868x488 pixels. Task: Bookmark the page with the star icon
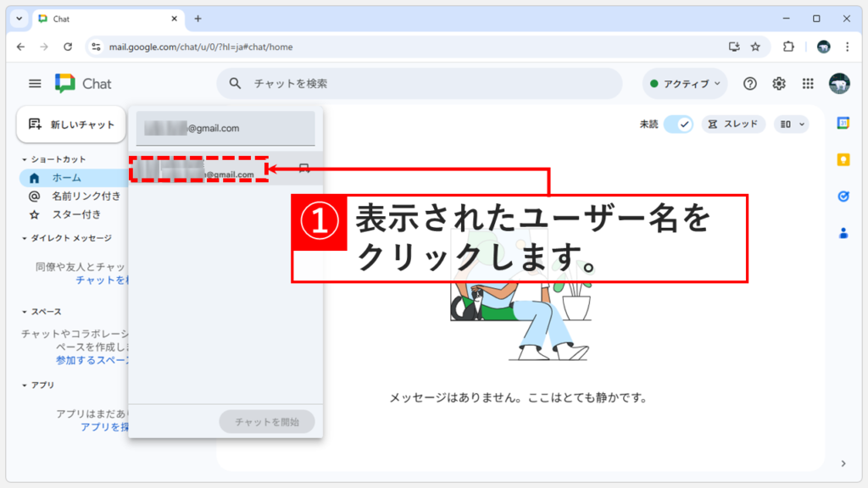(754, 47)
